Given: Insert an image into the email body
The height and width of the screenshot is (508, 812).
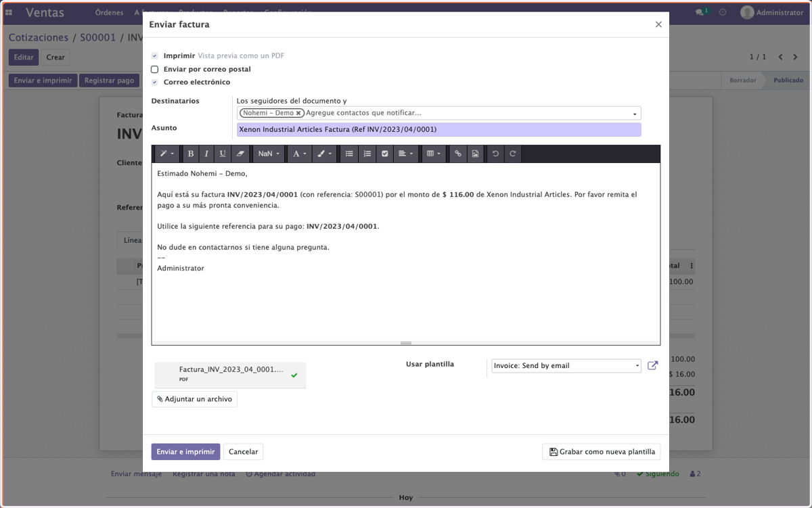Looking at the screenshot, I should (x=476, y=154).
